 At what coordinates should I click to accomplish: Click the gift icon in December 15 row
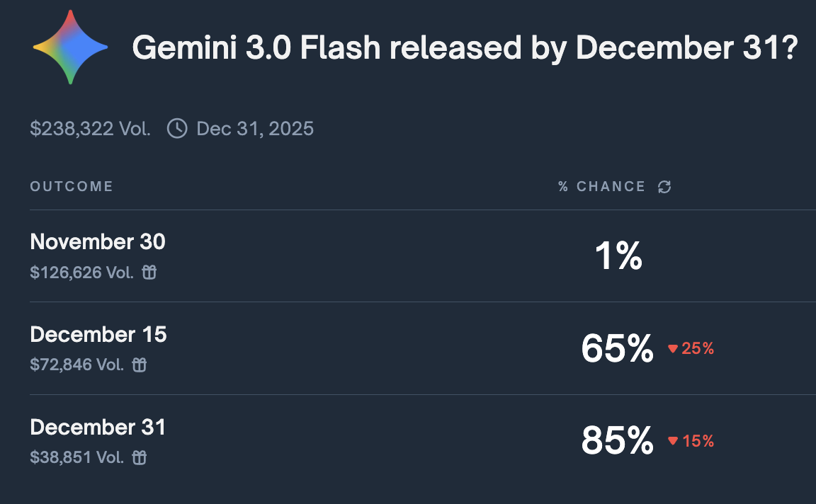[x=140, y=365]
